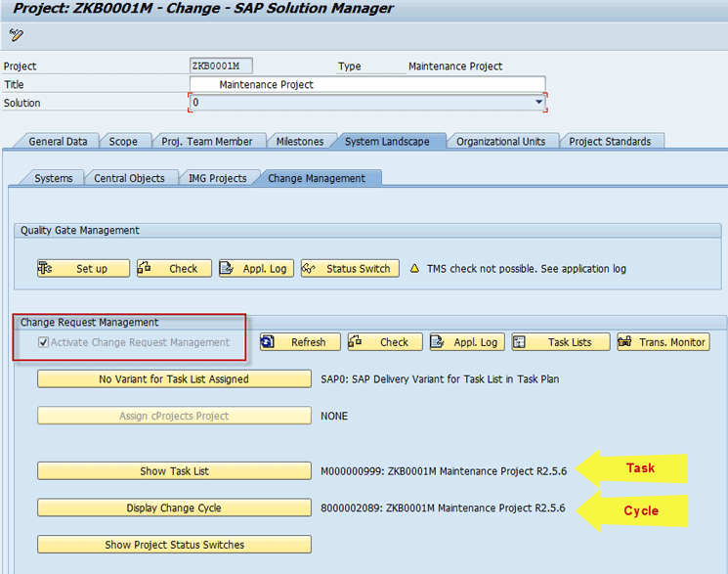Click Show Project Status Switches button
This screenshot has height=574, width=728.
[174, 545]
